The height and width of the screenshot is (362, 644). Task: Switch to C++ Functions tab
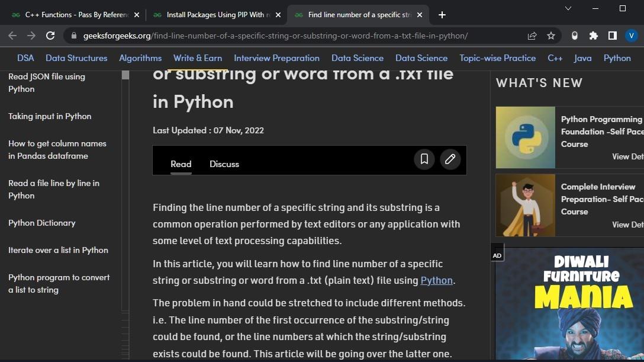(74, 15)
